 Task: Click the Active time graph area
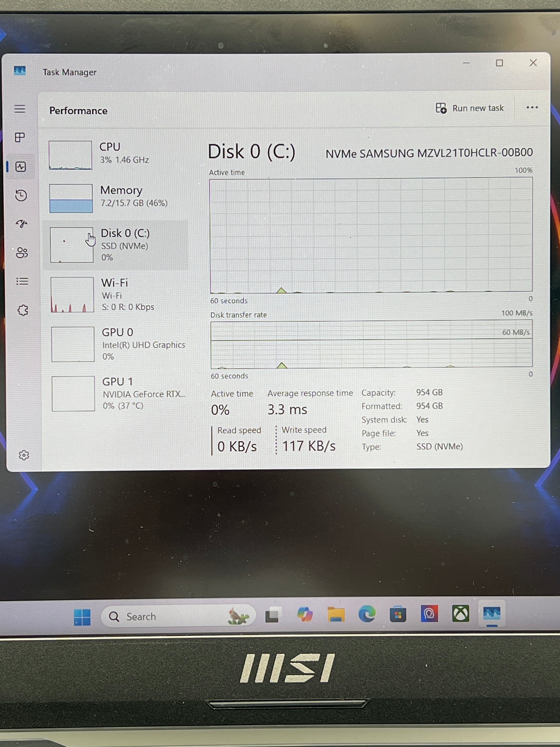[371, 235]
